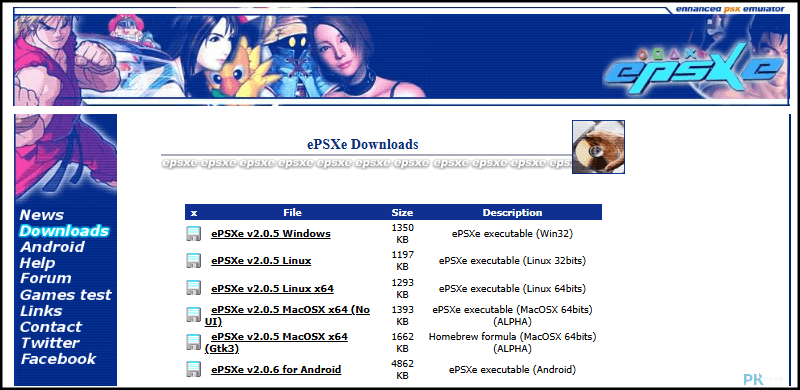800x390 pixels.
Task: Click 'enhanced psx emulator' tagline at top
Action: click(730, 9)
